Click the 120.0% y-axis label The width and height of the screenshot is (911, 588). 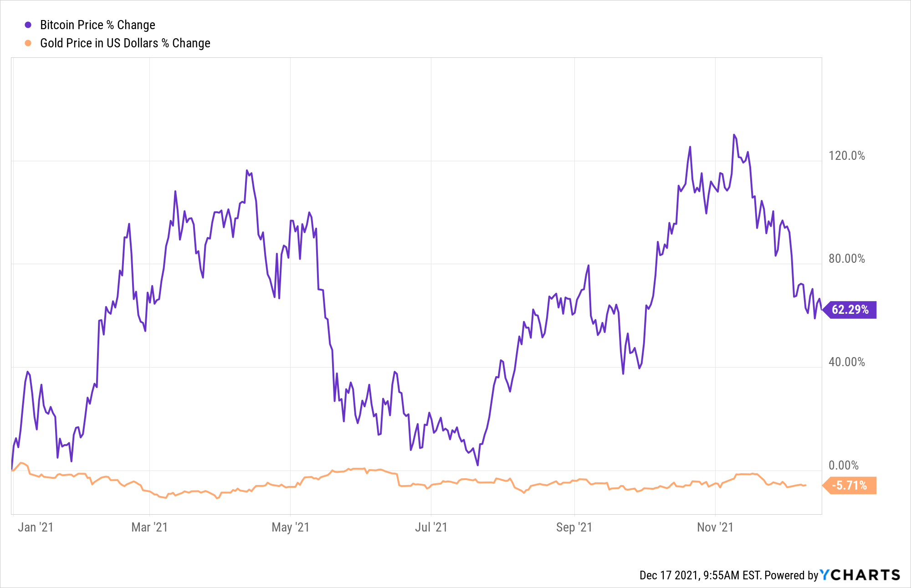pyautogui.click(x=846, y=156)
